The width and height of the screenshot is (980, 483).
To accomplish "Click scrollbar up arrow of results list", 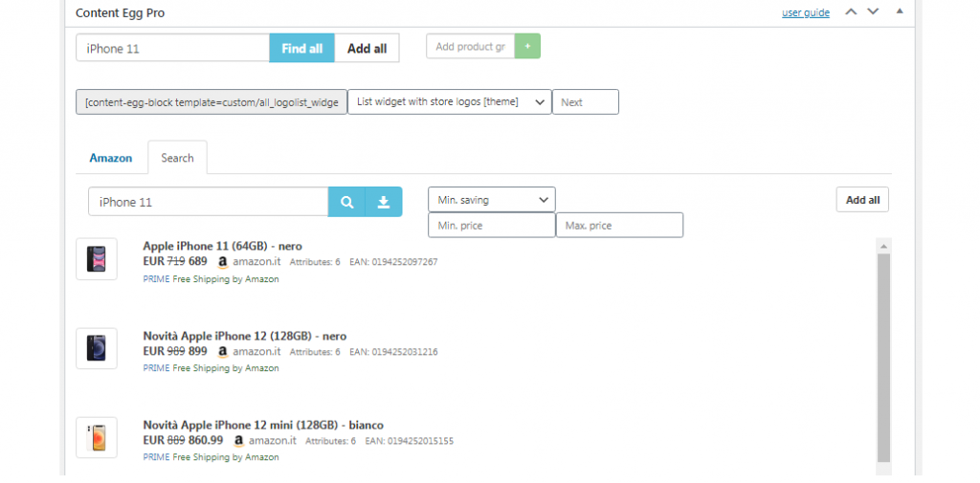I will pos(883,246).
